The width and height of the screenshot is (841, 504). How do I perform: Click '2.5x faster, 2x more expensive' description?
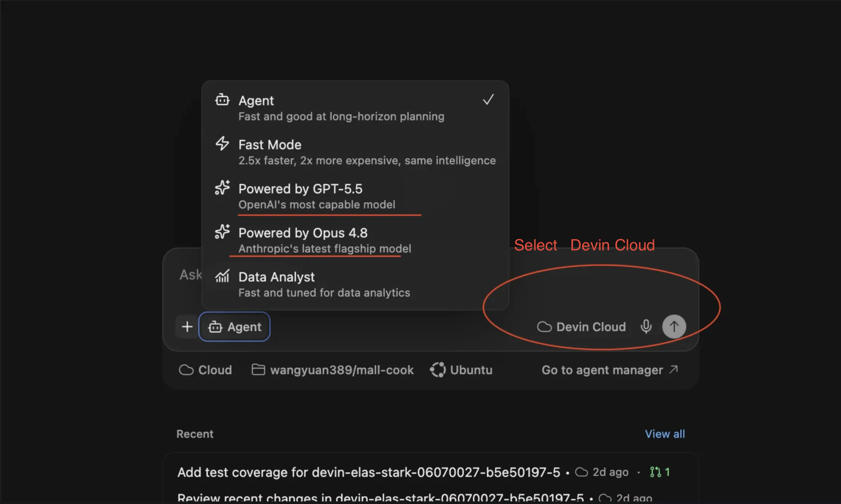coord(367,161)
